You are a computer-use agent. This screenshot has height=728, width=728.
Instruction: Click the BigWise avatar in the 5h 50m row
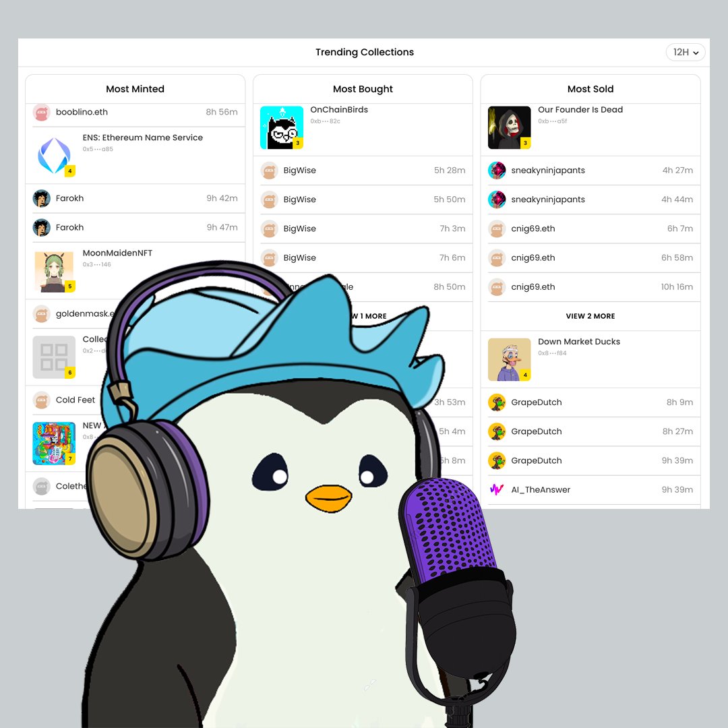tap(269, 200)
